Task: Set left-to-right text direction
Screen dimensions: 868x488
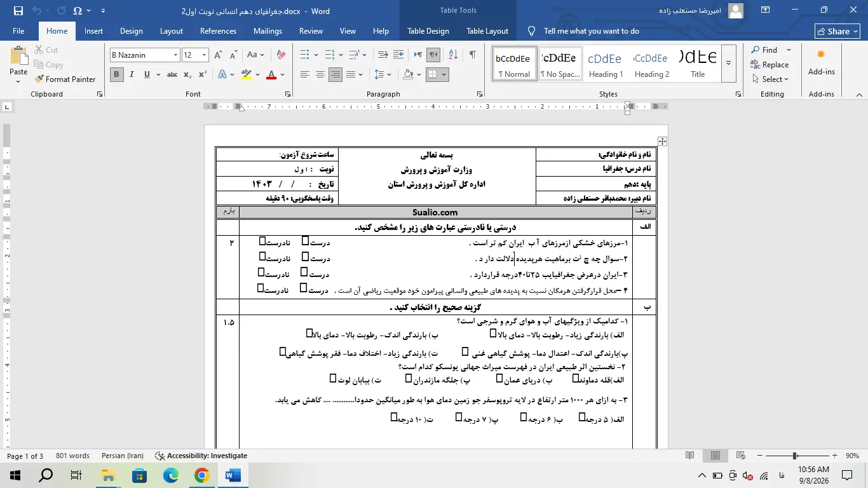Action: [x=418, y=55]
